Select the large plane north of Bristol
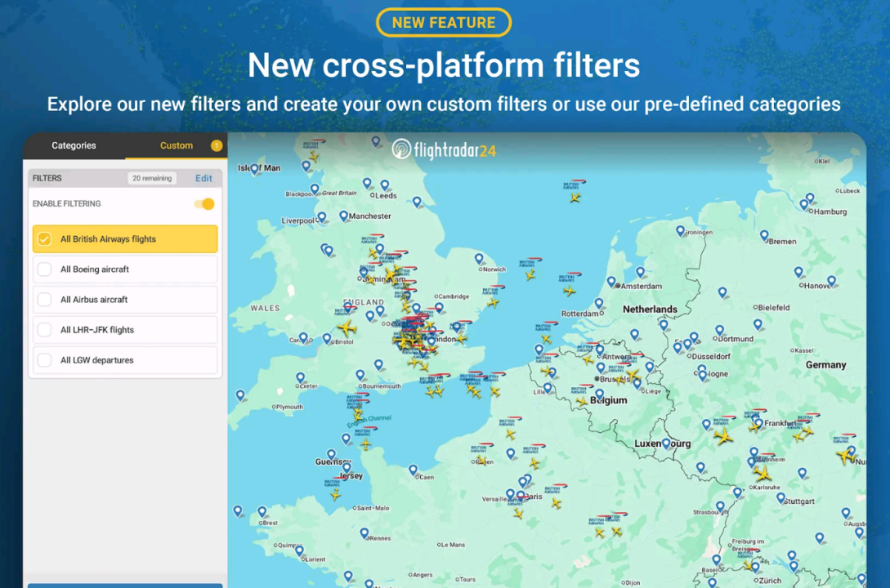890x588 pixels. (x=347, y=327)
